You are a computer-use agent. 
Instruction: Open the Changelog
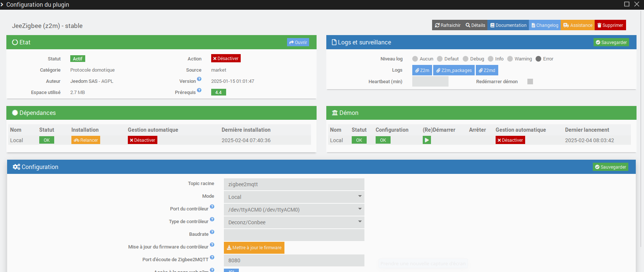point(545,25)
